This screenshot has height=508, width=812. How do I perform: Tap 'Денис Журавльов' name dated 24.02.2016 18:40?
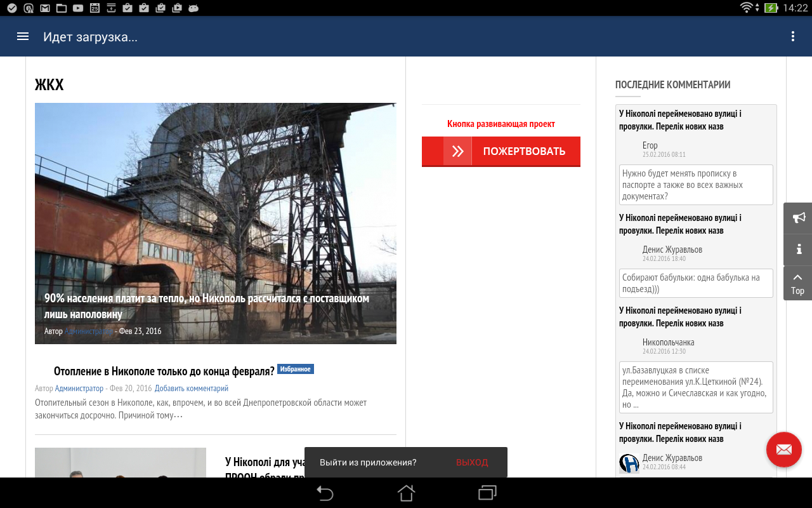[672, 250]
